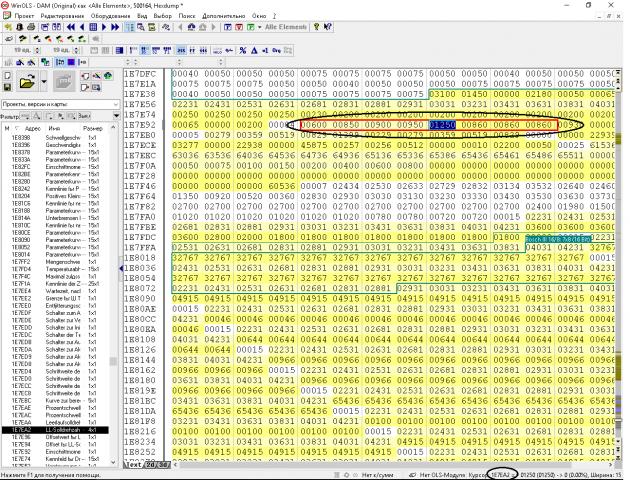Toggle the highlighted hexdump columns view button
The width and height of the screenshot is (630, 480).
[130, 27]
